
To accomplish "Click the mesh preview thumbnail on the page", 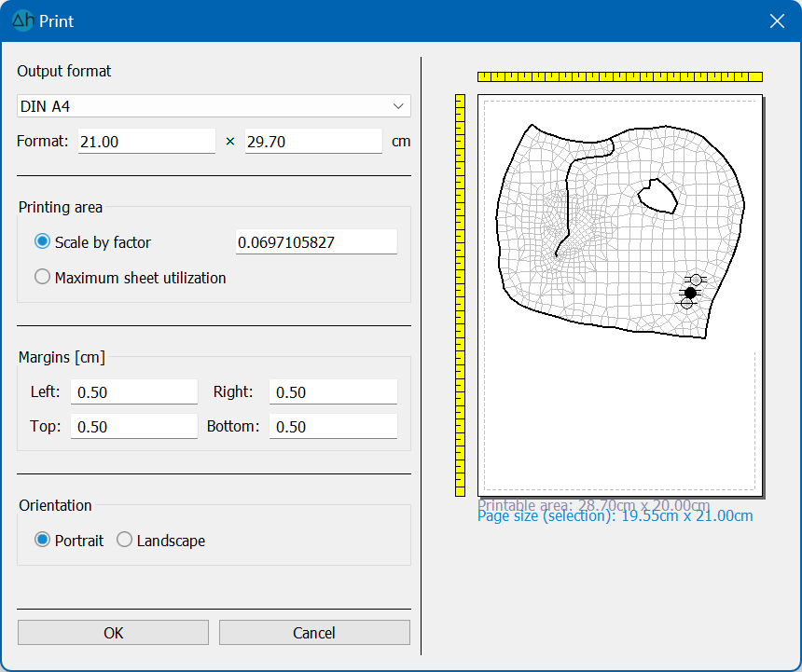I will pos(620,231).
